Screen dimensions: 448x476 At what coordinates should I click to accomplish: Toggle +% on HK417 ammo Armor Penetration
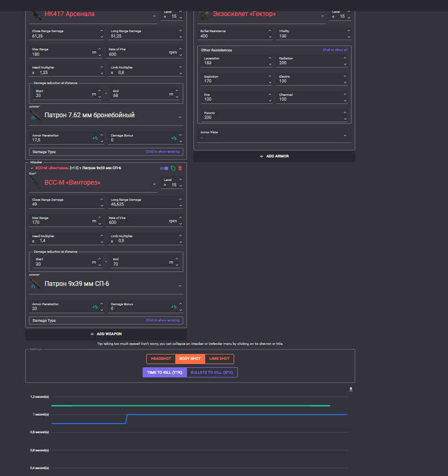click(95, 138)
